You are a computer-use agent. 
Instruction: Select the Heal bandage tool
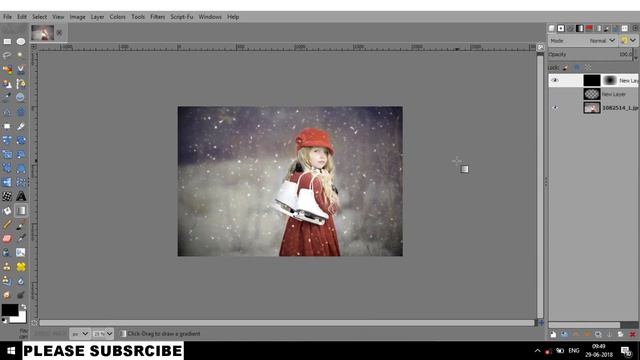[x=21, y=267]
